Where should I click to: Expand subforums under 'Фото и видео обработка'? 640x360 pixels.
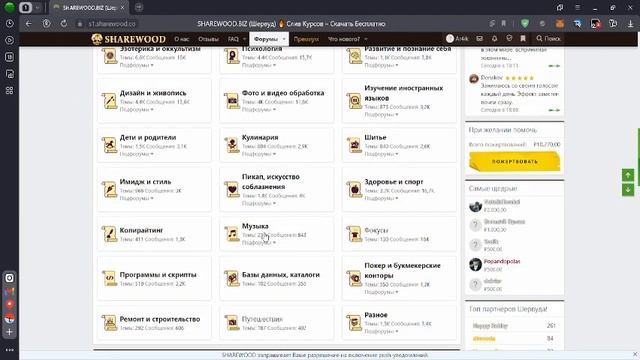(259, 109)
